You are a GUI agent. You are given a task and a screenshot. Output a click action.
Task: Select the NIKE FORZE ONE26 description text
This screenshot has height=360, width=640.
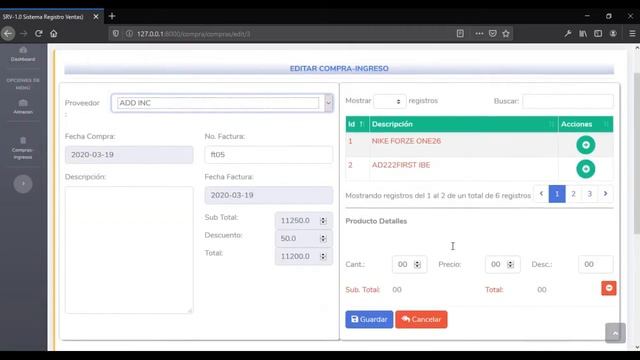click(x=406, y=141)
